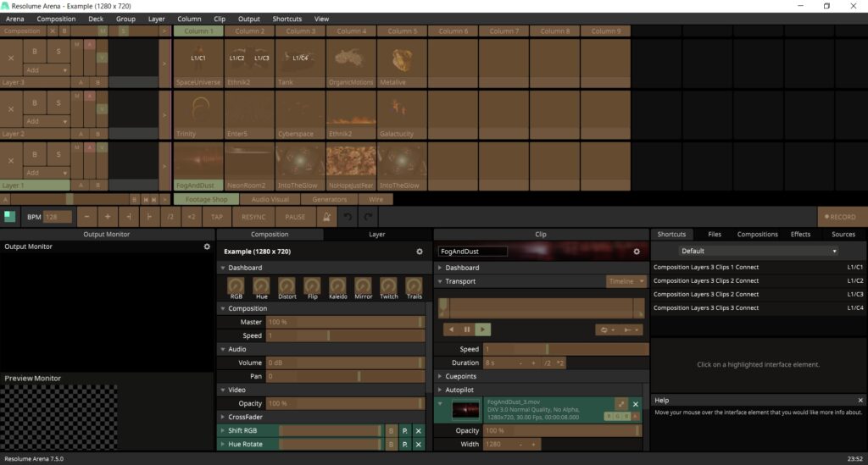Remove the Shift RGB effect
The image size is (868, 465).
(x=419, y=431)
